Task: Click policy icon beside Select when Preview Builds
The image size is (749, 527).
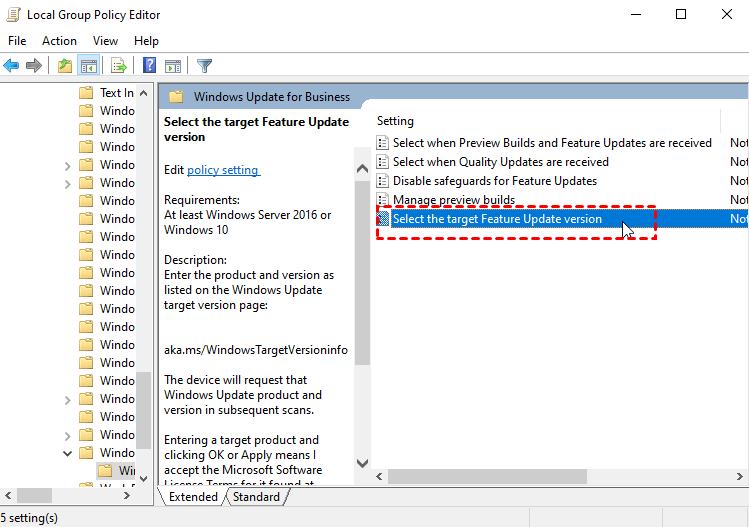Action: (382, 142)
